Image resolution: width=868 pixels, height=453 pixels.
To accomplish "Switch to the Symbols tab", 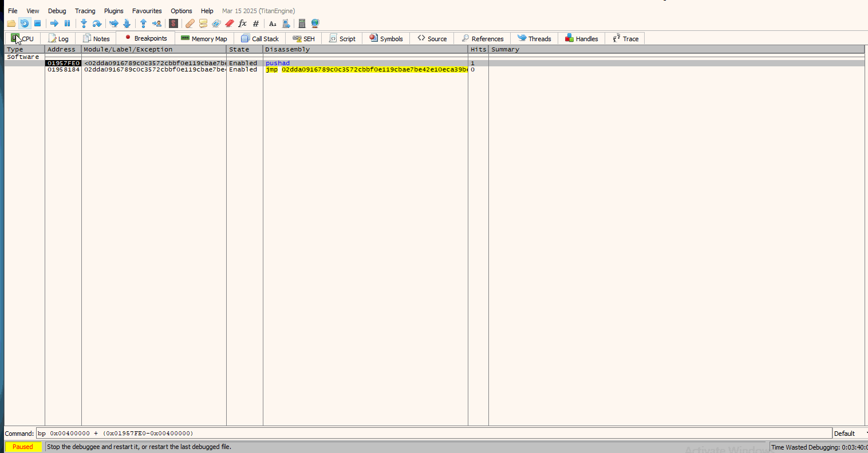I will (x=386, y=38).
